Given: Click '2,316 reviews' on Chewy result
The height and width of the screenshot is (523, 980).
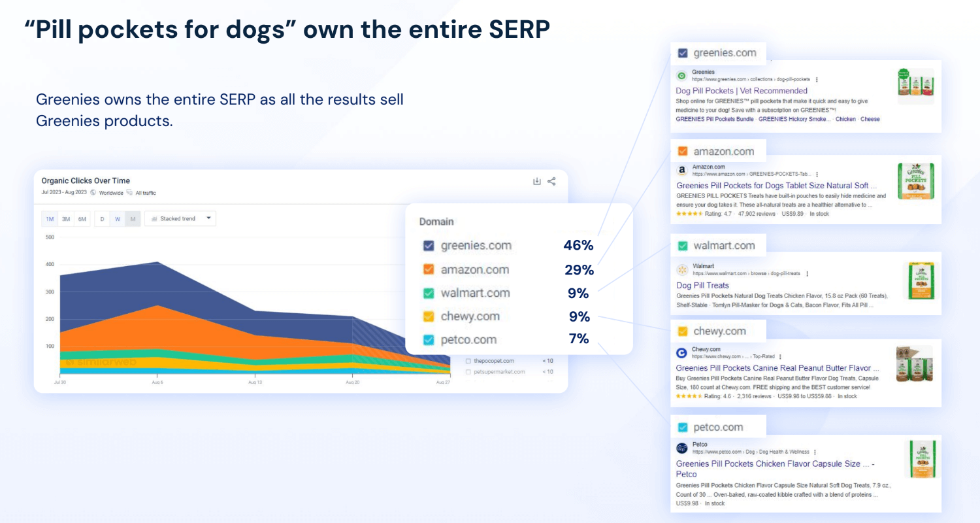Looking at the screenshot, I should point(755,396).
